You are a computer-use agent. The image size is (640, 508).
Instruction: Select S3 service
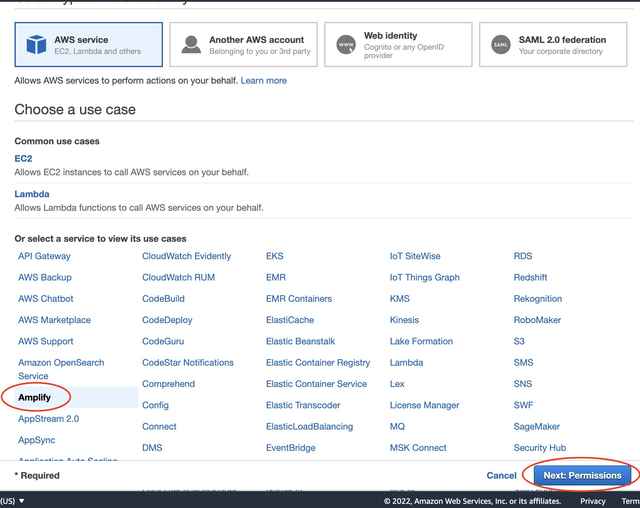click(x=519, y=341)
